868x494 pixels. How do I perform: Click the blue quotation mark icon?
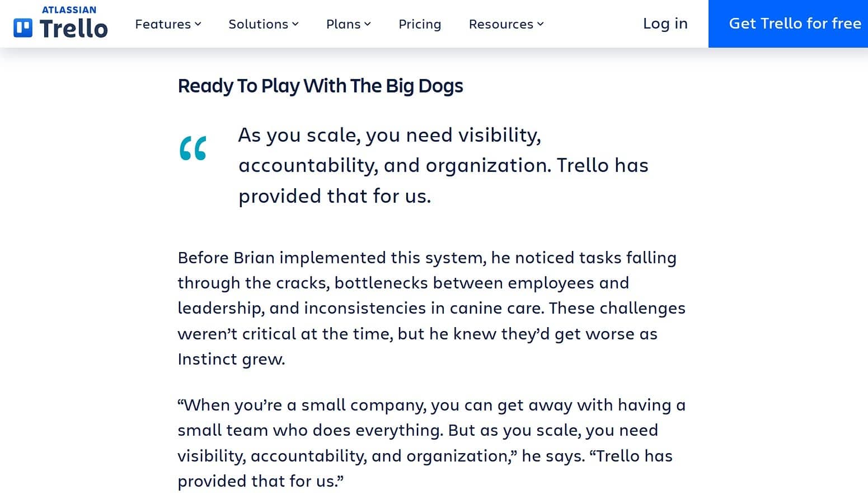click(x=193, y=147)
